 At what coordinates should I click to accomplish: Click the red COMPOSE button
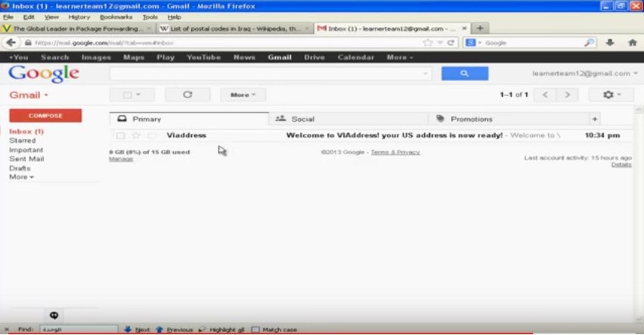pyautogui.click(x=45, y=116)
